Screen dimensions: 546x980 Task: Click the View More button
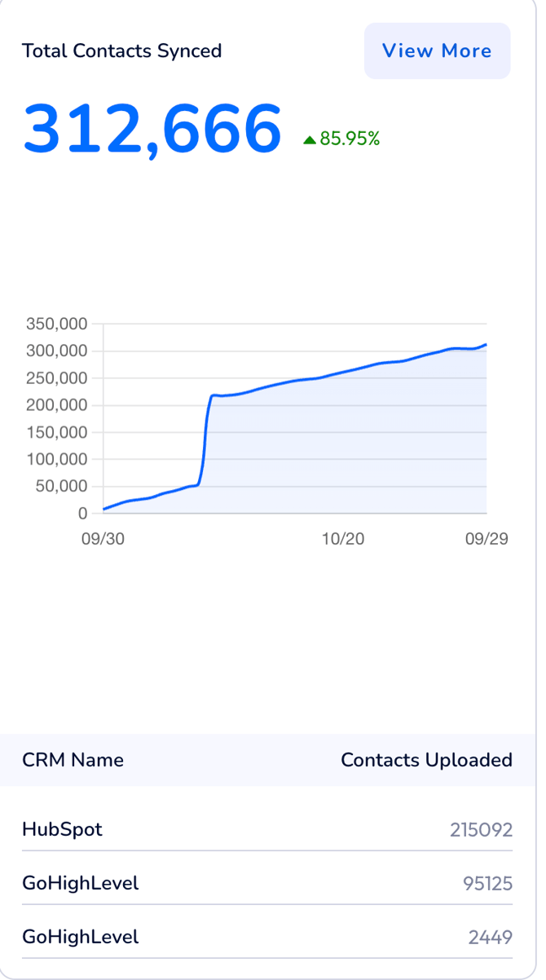[x=437, y=51]
